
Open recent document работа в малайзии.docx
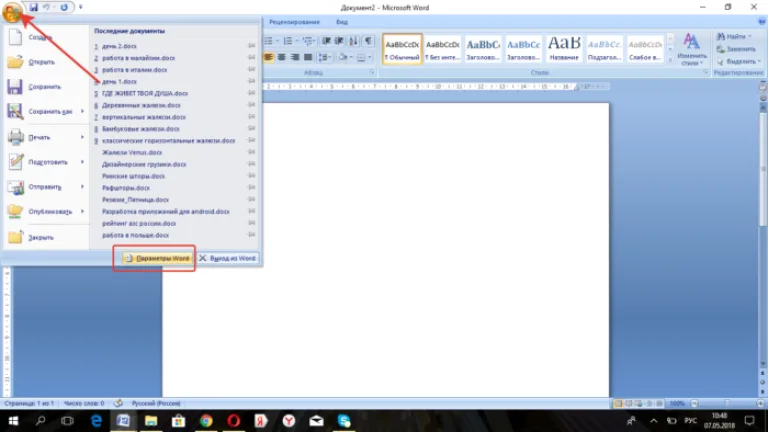(138, 58)
